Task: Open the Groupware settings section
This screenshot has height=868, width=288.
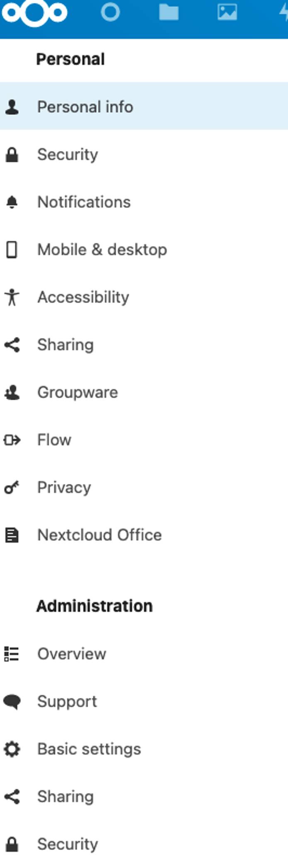Action: (77, 392)
